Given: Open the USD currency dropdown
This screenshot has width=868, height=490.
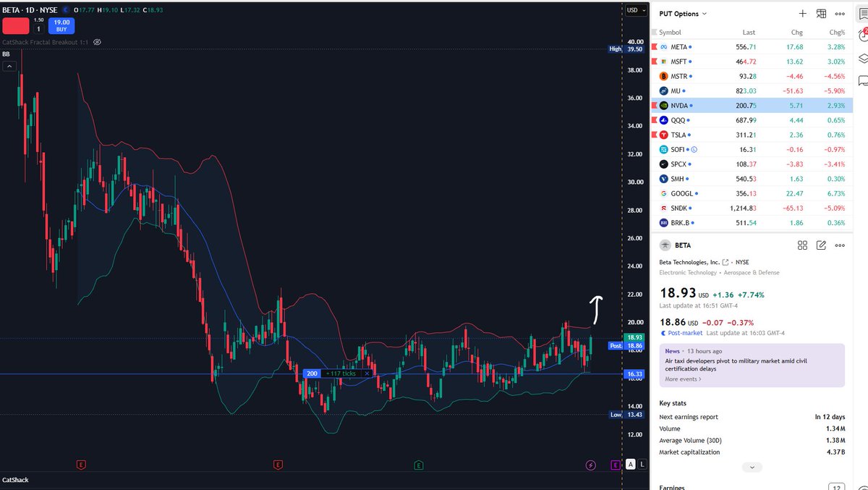Looking at the screenshot, I should coord(635,10).
